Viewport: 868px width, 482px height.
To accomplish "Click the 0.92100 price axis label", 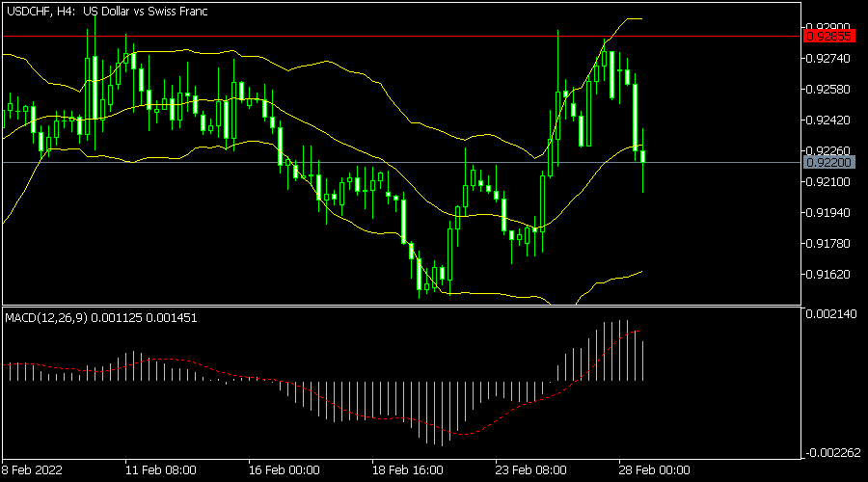I will pos(828,181).
